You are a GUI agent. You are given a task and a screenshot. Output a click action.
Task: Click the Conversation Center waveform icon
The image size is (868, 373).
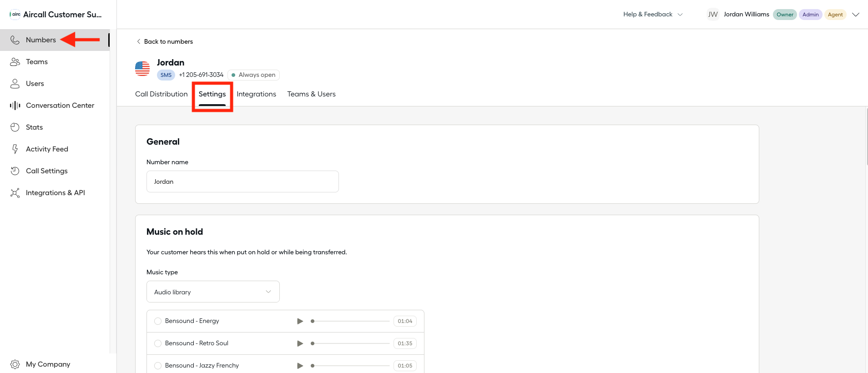click(15, 106)
